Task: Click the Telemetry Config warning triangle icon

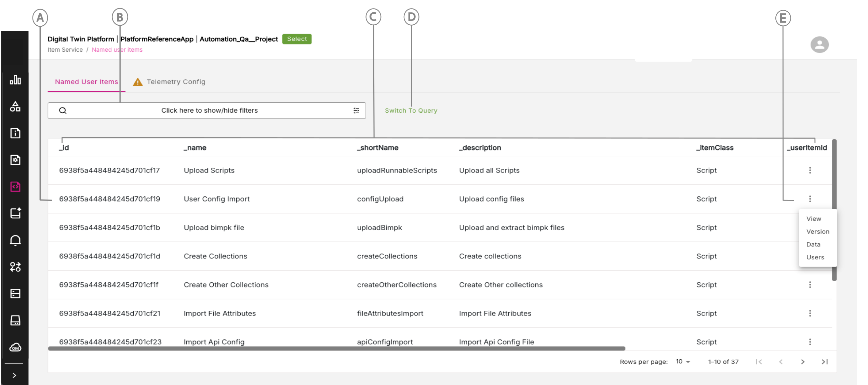Action: point(137,82)
